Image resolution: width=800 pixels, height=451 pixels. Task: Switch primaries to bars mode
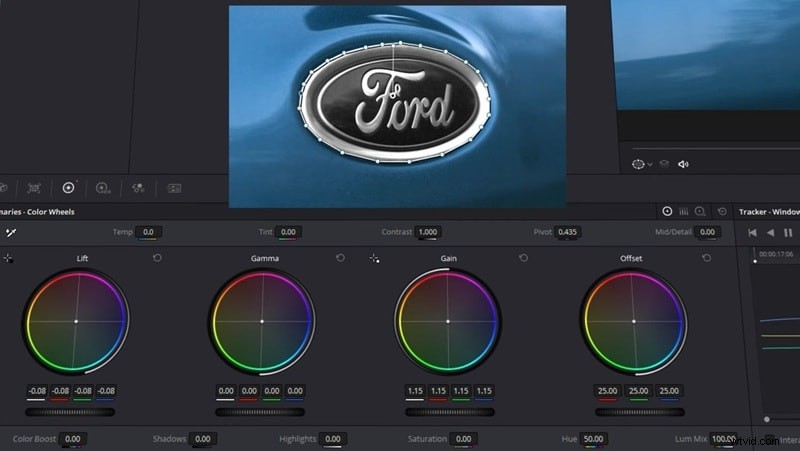click(684, 211)
